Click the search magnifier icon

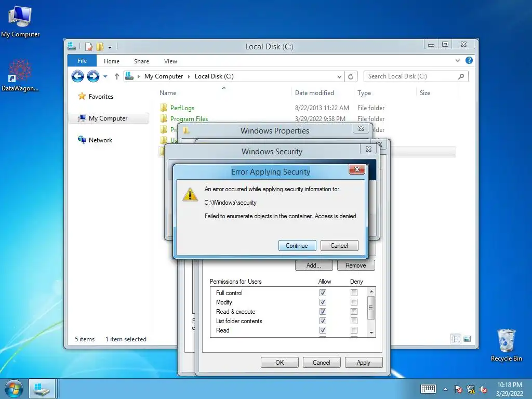coord(461,76)
